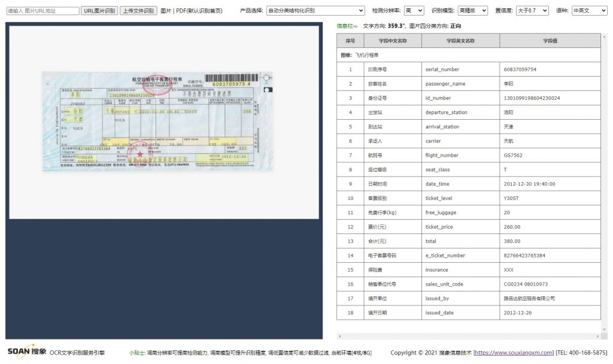Select the flight_number cell
This screenshot has width=613, height=364.
point(460,155)
